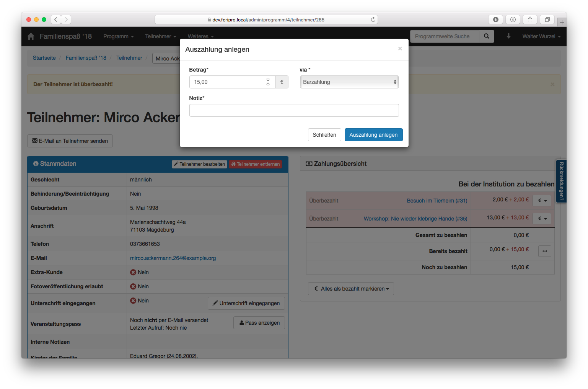588x389 pixels.
Task: Click Safari's share icon
Action: [530, 20]
